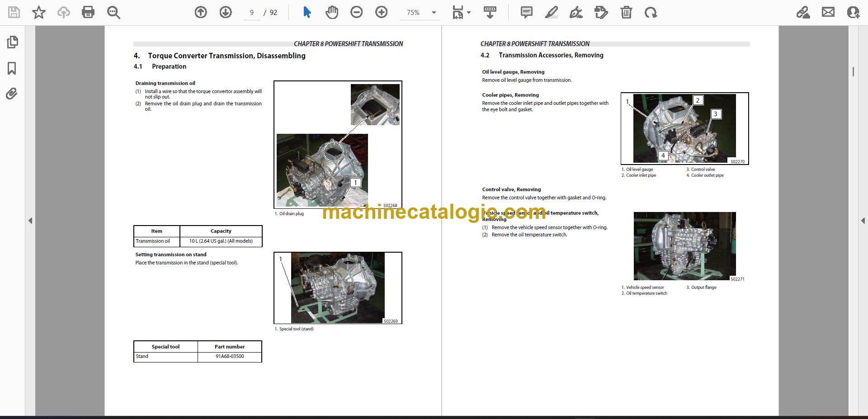The height and width of the screenshot is (419, 868).
Task: Click the part number '91A68-03500' cell
Action: [x=230, y=357]
